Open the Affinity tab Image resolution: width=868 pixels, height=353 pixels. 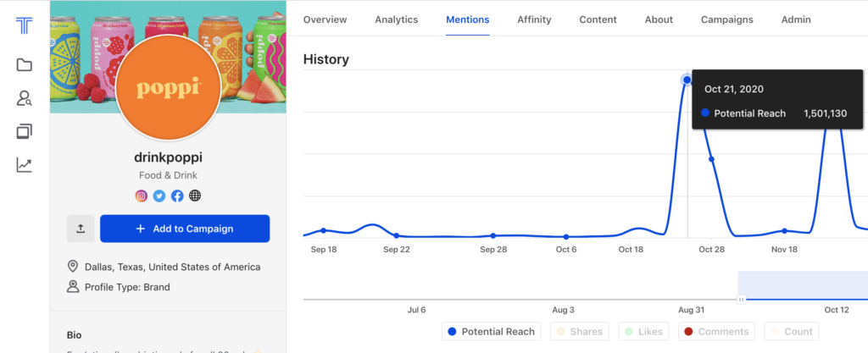(534, 19)
